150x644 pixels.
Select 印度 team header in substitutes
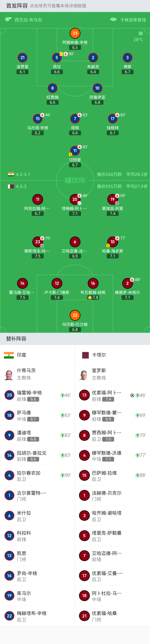[x=21, y=355]
